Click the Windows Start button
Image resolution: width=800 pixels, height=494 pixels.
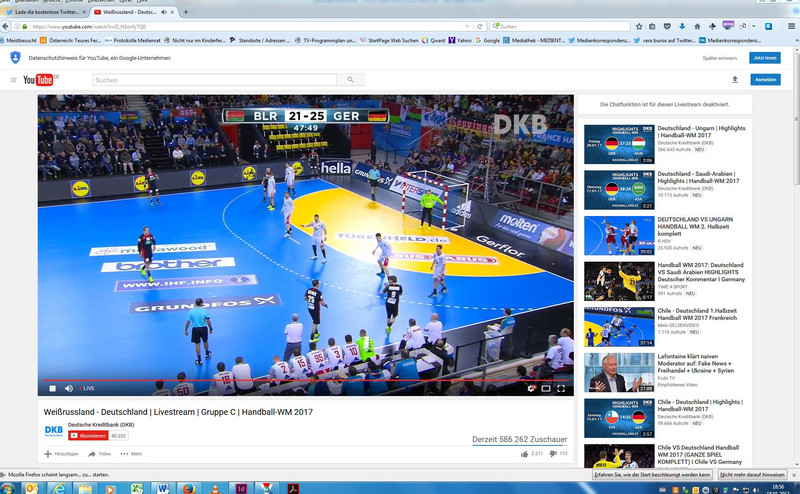coord(7,488)
